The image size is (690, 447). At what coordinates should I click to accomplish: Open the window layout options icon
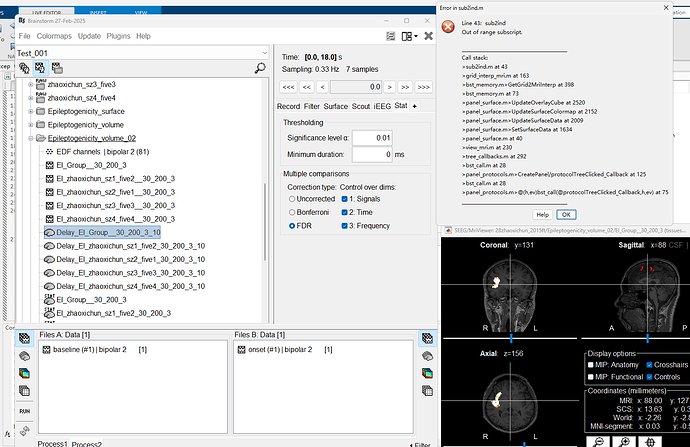pos(409,36)
